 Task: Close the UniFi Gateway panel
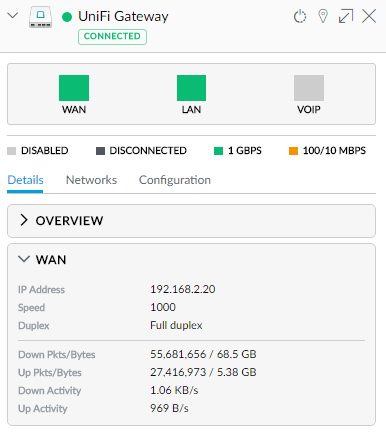369,16
